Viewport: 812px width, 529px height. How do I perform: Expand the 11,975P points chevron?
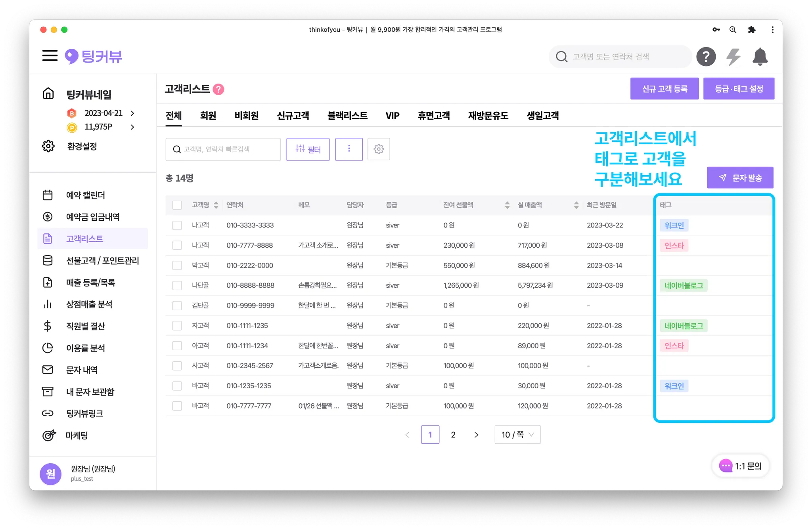[132, 127]
